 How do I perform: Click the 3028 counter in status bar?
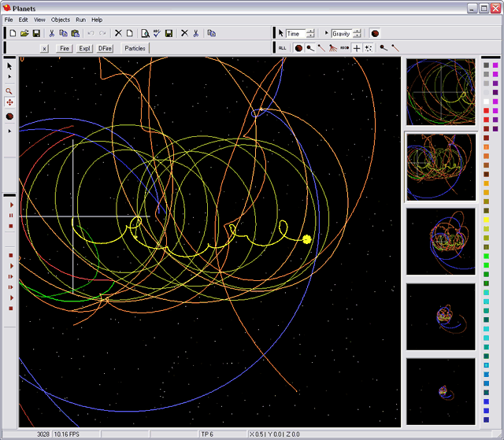click(x=43, y=434)
